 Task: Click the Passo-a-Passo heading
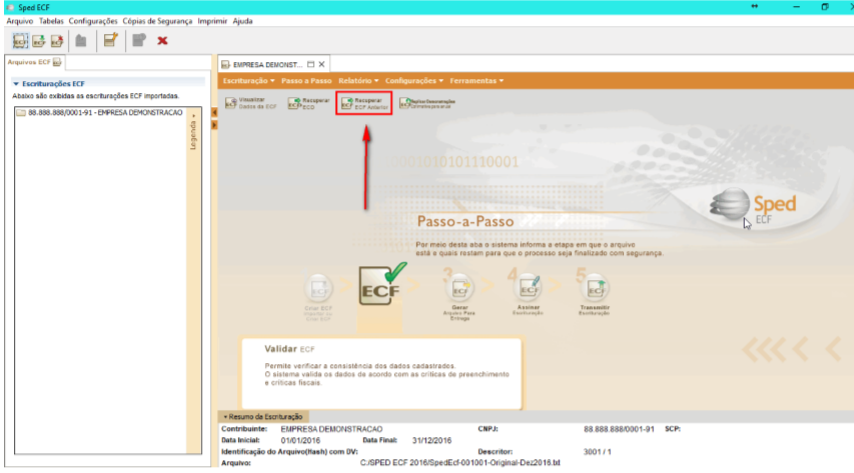click(x=465, y=222)
